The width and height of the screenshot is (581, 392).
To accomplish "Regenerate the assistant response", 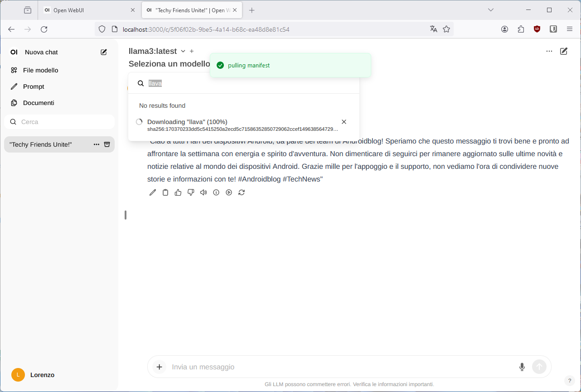I will coord(242,192).
